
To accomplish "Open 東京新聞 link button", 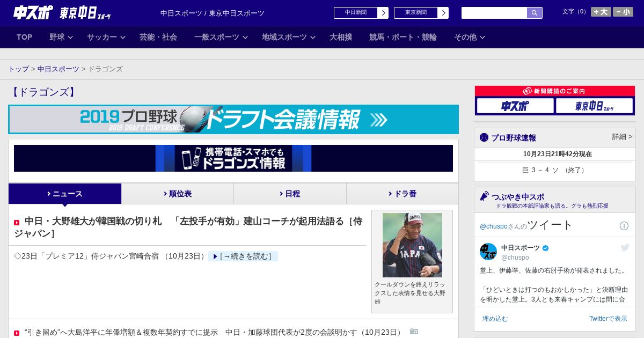I will click(x=416, y=13).
